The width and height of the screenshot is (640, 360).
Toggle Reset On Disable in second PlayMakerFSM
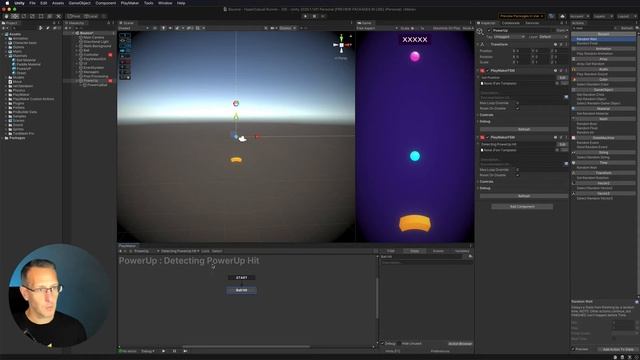(517, 175)
